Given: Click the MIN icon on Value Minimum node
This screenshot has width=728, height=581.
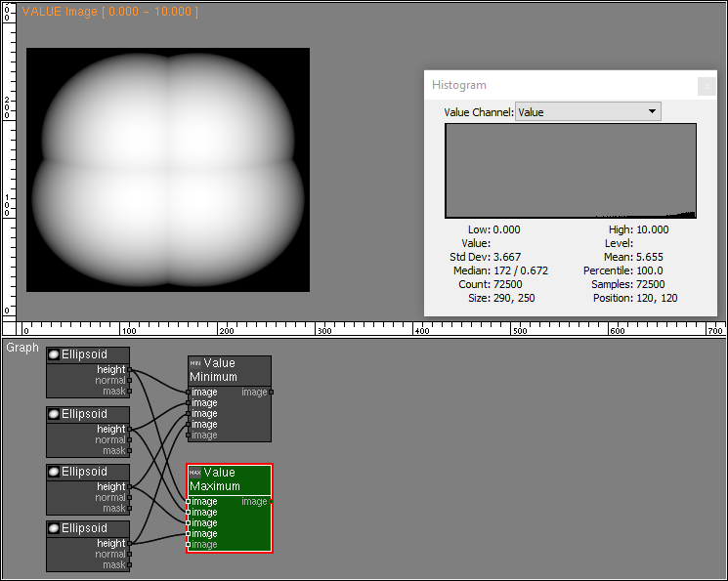Looking at the screenshot, I should 194,363.
